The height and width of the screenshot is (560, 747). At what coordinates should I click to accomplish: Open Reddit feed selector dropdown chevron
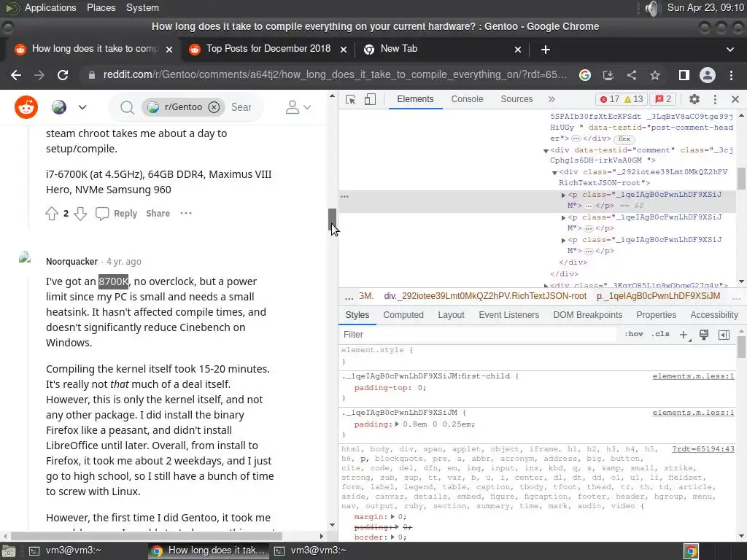[82, 107]
